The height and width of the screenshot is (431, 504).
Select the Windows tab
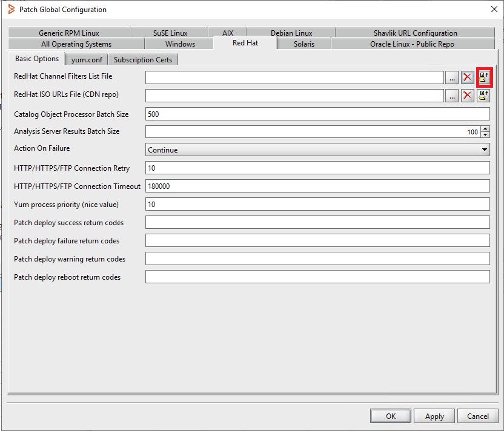180,44
